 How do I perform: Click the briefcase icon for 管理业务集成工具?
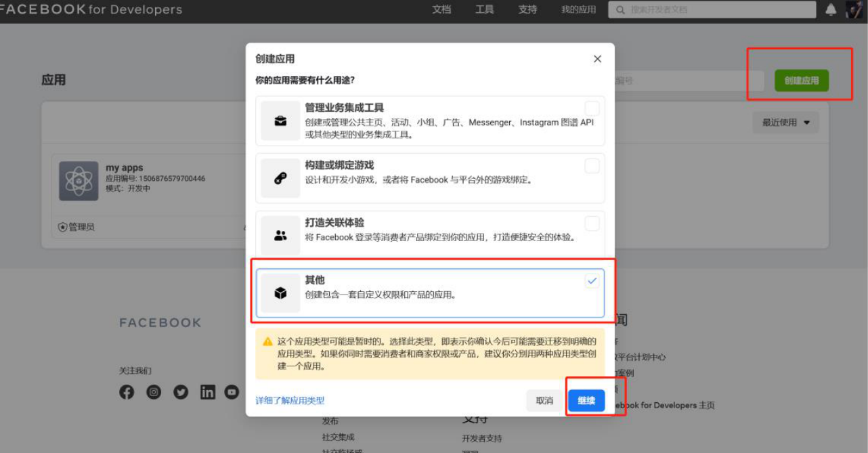(280, 120)
